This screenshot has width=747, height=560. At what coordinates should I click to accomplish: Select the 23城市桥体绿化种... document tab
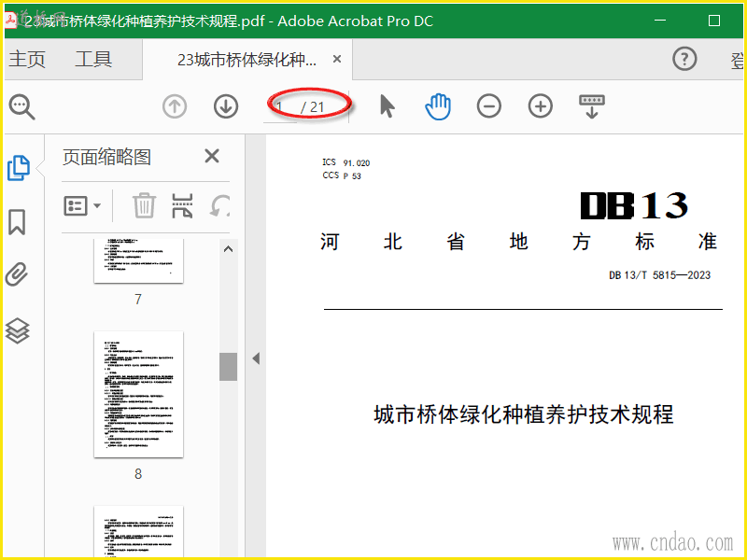click(247, 60)
